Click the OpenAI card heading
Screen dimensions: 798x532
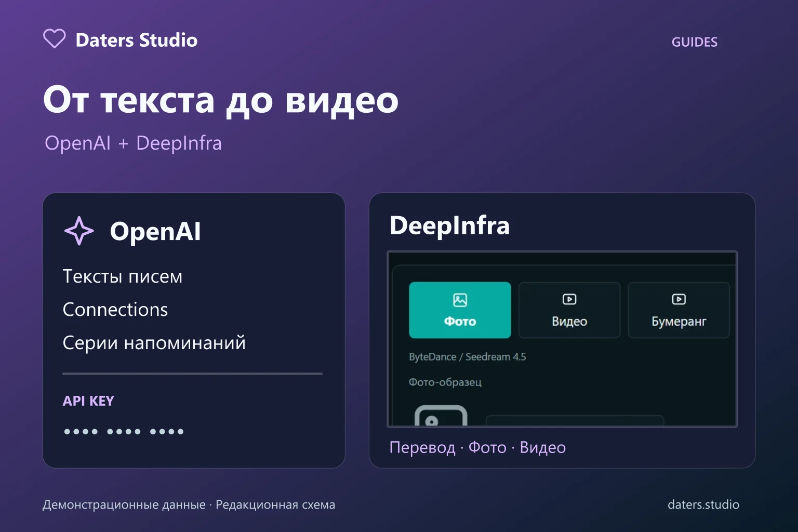(155, 231)
